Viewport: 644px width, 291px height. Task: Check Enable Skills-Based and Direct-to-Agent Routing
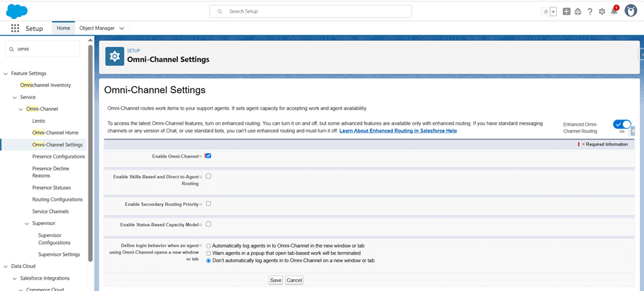coord(208,176)
